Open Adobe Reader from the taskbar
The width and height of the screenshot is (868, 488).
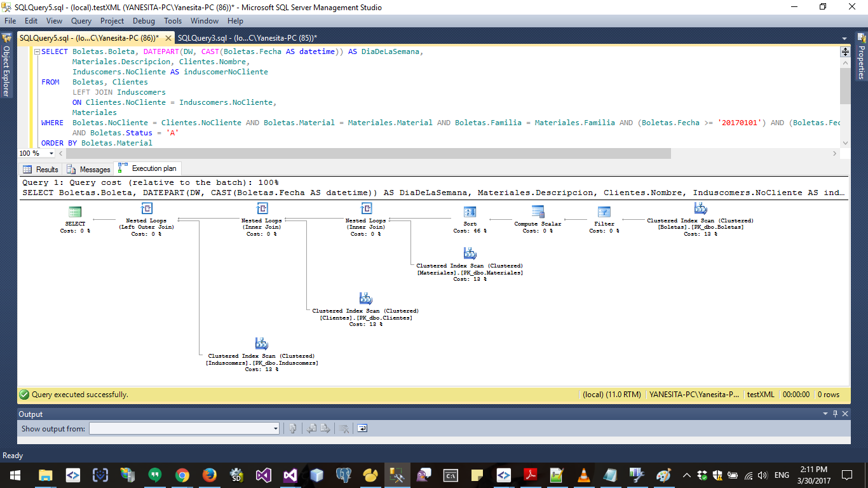[530, 475]
